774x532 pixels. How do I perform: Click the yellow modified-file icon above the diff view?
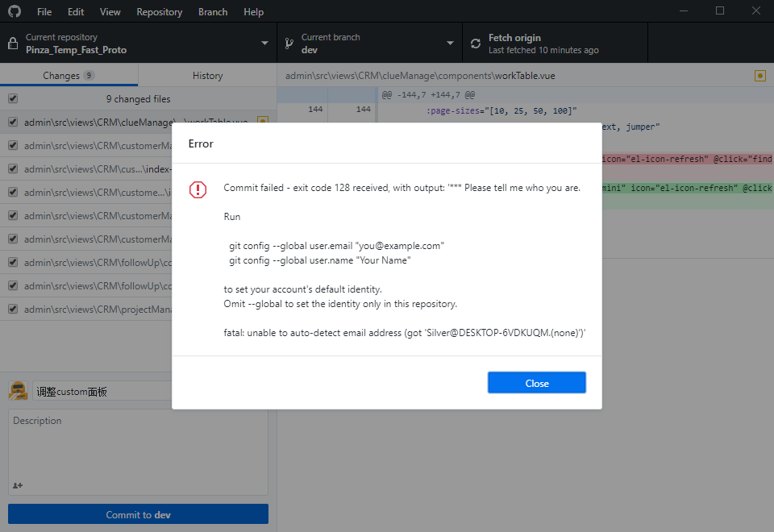pyautogui.click(x=759, y=74)
